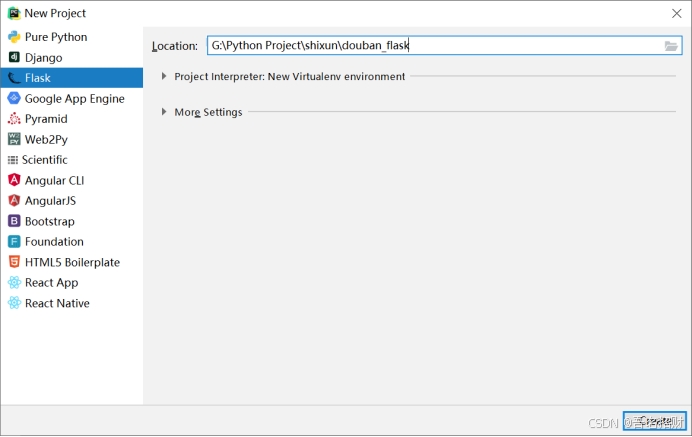Select the "Pyramid" label
The image size is (692, 437).
pyautogui.click(x=46, y=119)
